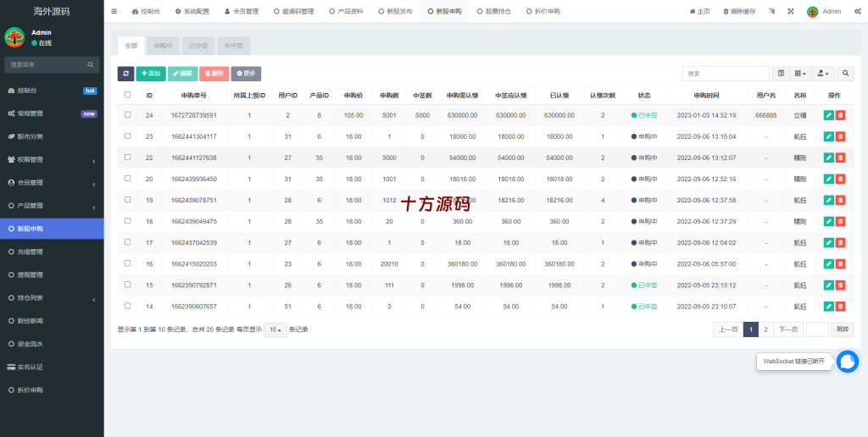Check the box for row ID 23
Image resolution: width=868 pixels, height=437 pixels.
[128, 136]
